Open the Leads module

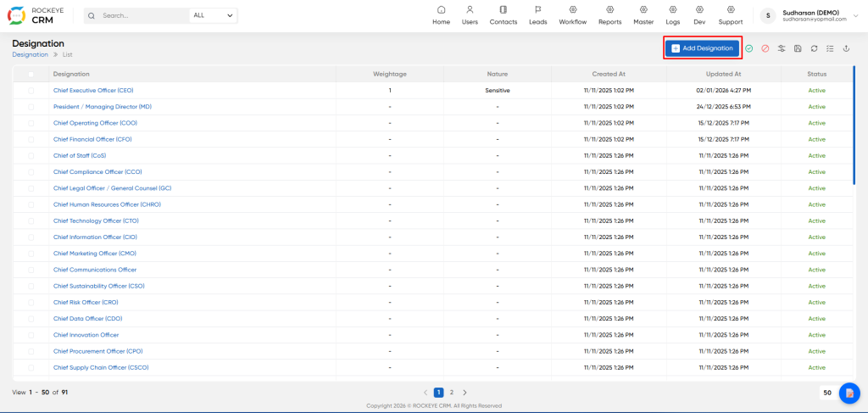tap(537, 15)
